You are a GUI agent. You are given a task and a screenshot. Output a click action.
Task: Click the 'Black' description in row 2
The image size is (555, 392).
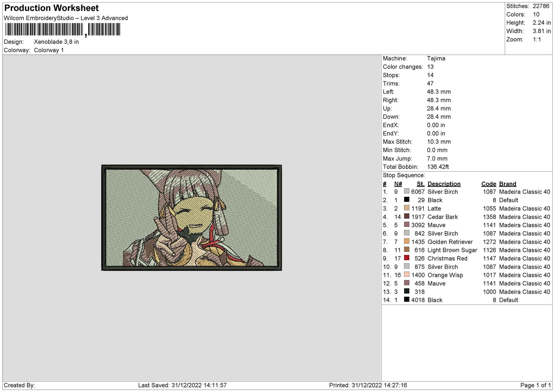(x=435, y=200)
